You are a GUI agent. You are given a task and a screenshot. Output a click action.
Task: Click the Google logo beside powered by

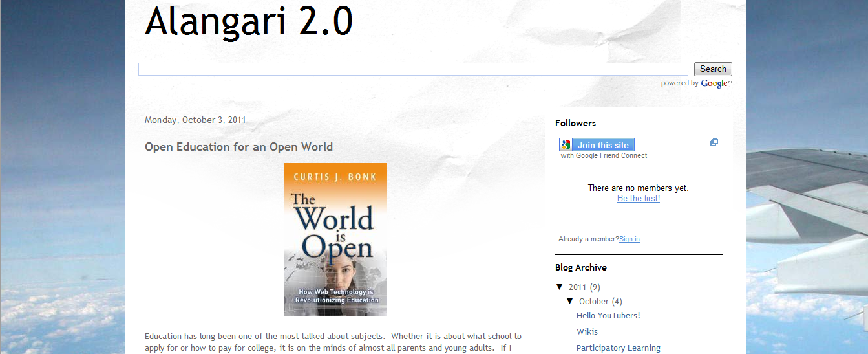[716, 83]
